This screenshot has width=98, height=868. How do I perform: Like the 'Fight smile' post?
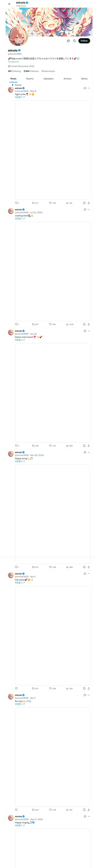coord(50,203)
